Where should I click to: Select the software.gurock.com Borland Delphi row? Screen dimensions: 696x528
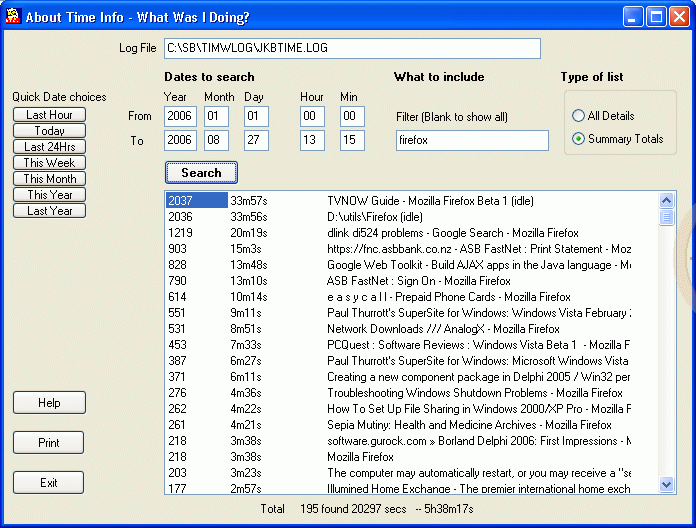[411, 441]
